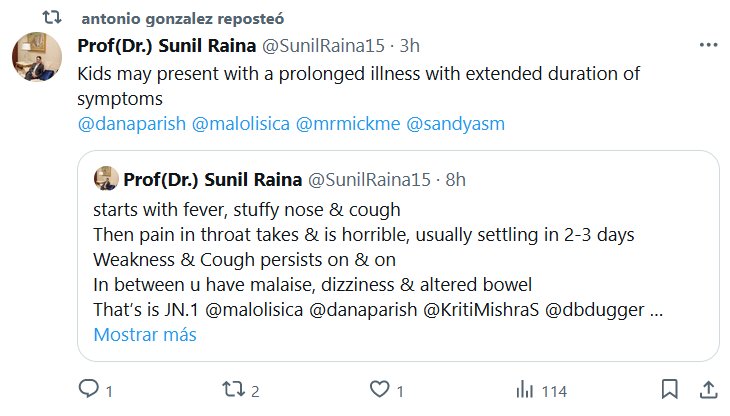Visit the @sandyasm profile mention
The image size is (730, 416).
(x=455, y=124)
